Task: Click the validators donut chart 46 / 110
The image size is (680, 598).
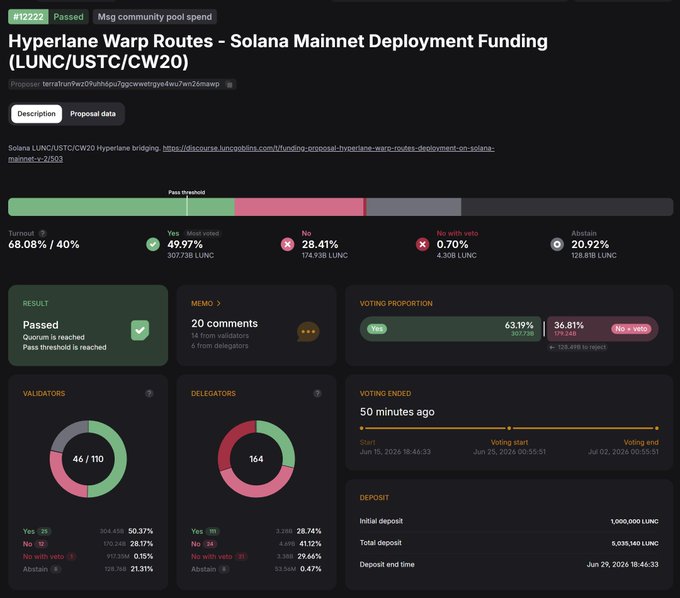Action: coord(88,459)
